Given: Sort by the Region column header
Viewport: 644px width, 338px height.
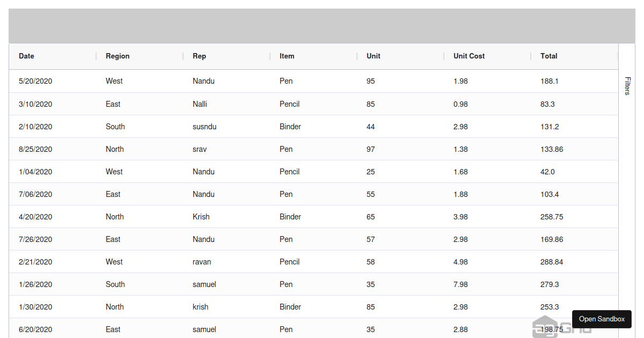Looking at the screenshot, I should click(118, 56).
